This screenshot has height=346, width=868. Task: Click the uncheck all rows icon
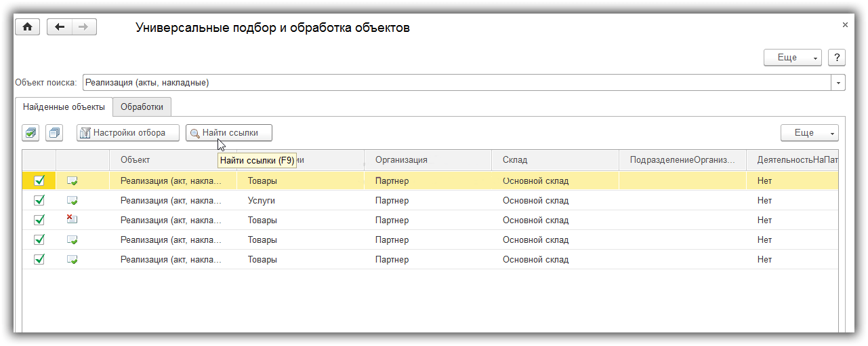click(x=54, y=133)
